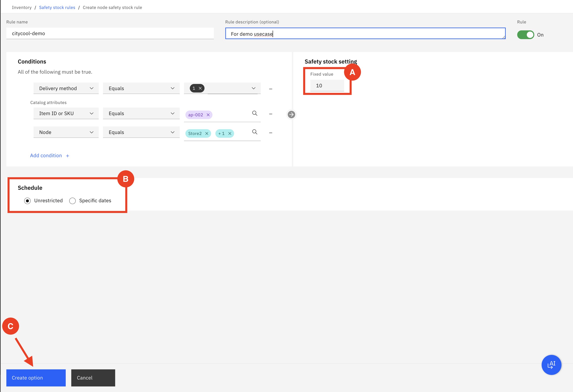The image size is (573, 392).
Task: Clear the delivery method selection count tag
Action: point(200,88)
